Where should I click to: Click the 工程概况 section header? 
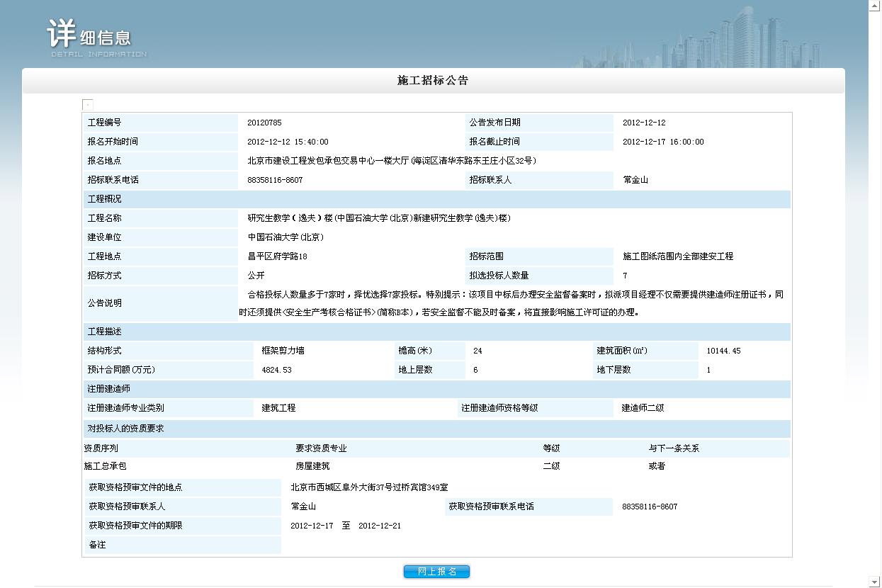[104, 200]
